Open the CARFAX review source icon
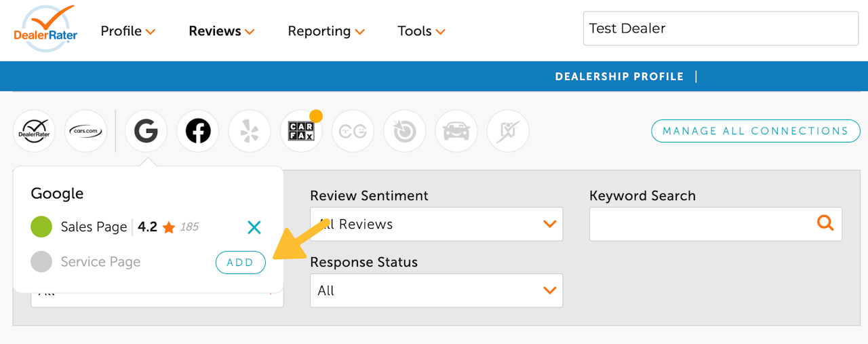Screen dimensions: 868x344 [301, 131]
